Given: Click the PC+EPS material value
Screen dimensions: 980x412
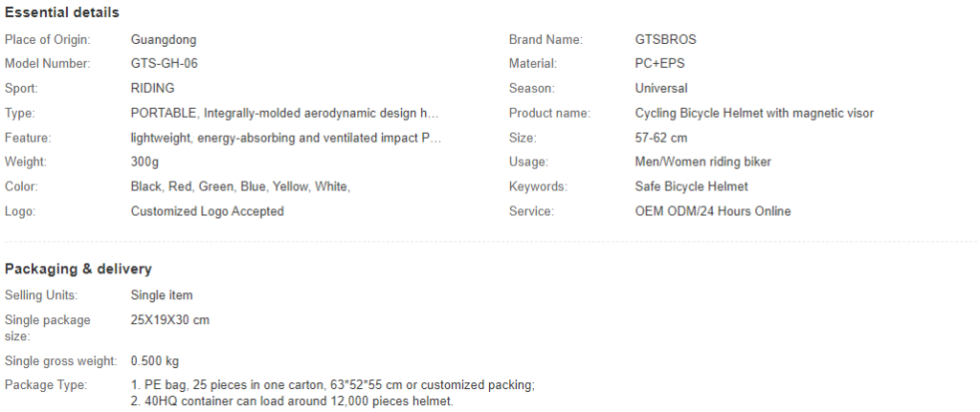Looking at the screenshot, I should point(660,64).
